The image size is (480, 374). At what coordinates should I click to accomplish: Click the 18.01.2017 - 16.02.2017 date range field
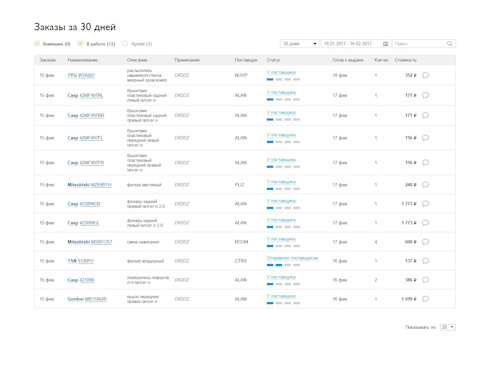pos(355,44)
